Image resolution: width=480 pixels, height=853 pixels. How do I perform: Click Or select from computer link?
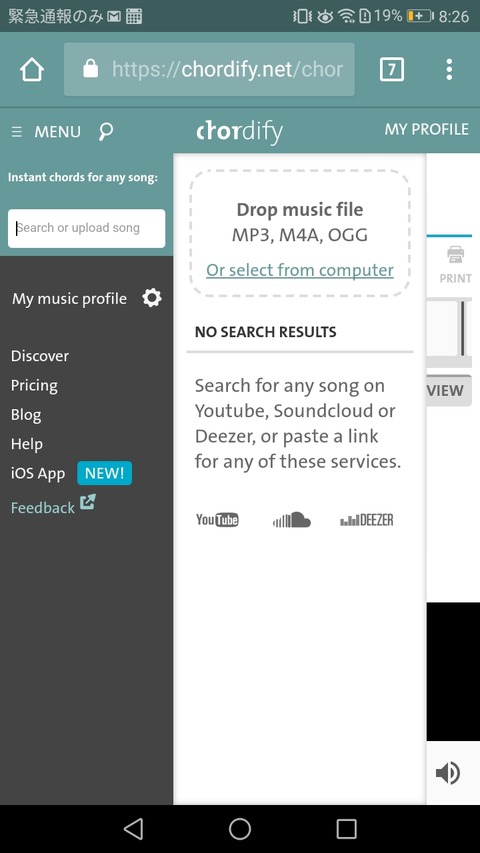pyautogui.click(x=300, y=270)
